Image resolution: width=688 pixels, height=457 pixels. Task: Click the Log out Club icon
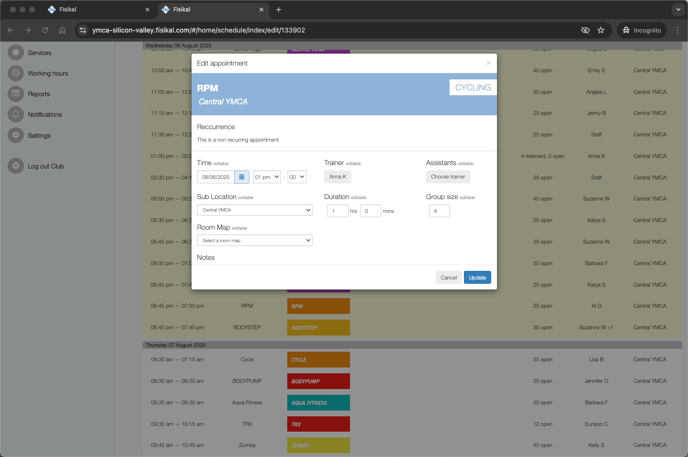pos(16,166)
